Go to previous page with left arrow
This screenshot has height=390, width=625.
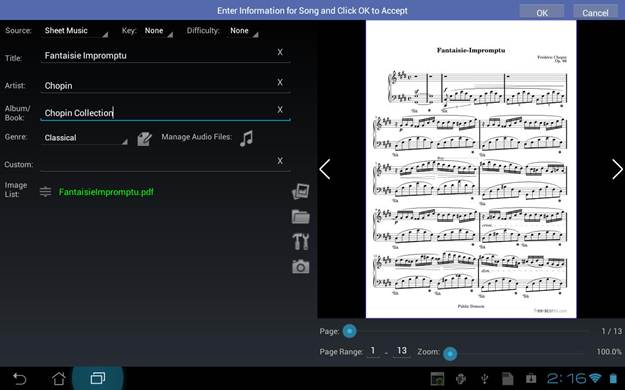(x=325, y=169)
